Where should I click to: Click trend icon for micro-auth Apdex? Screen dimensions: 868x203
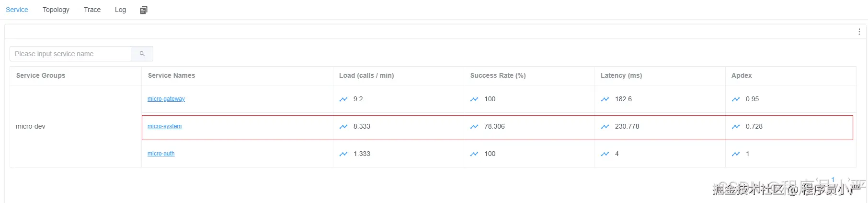click(x=736, y=154)
